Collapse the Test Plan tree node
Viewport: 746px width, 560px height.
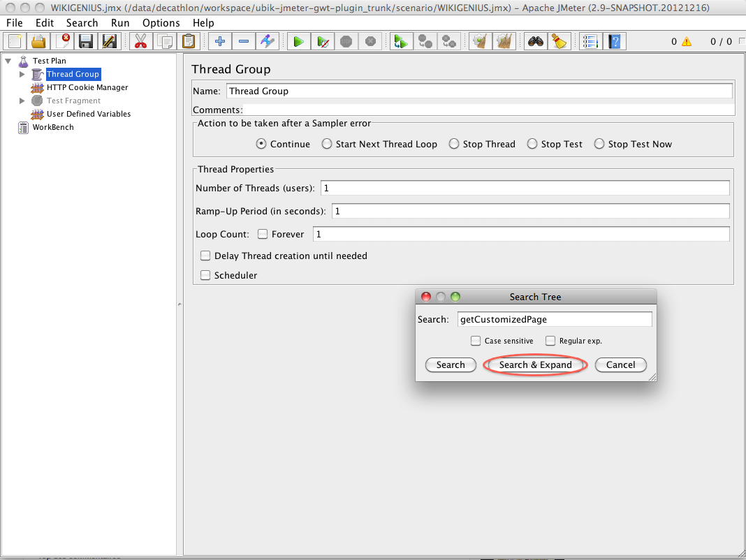coord(7,61)
